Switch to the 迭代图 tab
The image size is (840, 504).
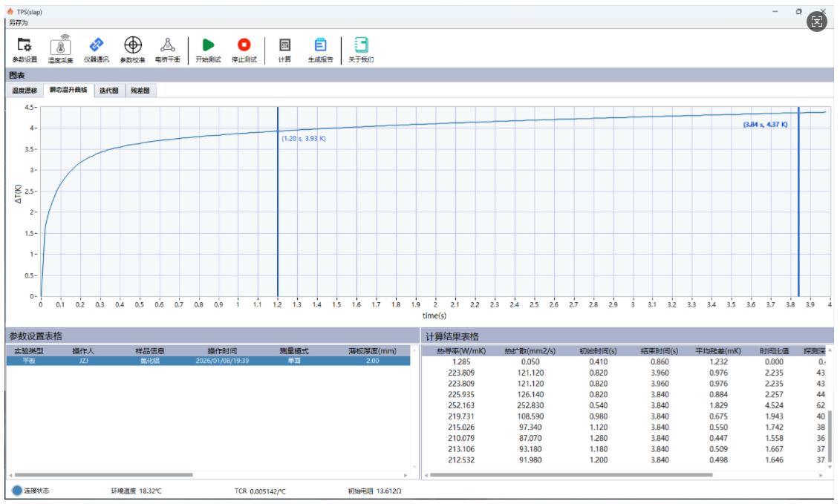[x=108, y=91]
